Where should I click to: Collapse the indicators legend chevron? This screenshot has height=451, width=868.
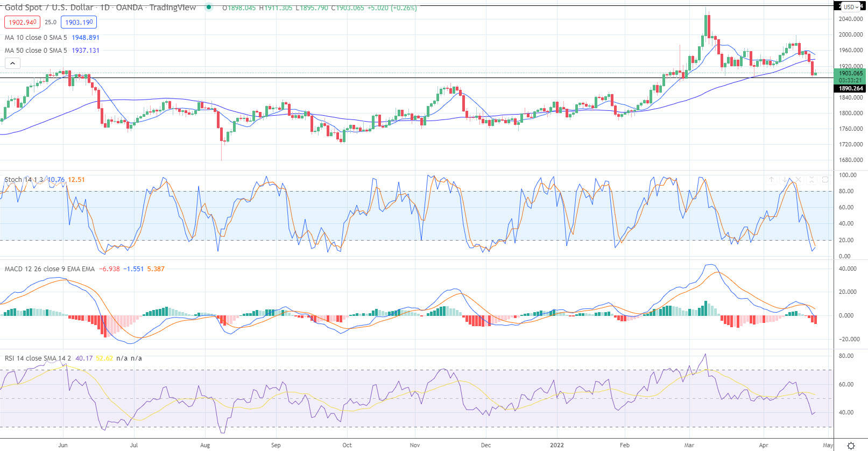pos(12,64)
